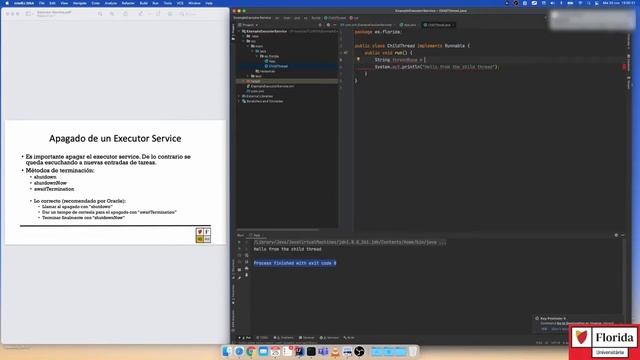The image size is (640, 360).
Task: Collapse the src folder in project tree
Action: (243, 41)
